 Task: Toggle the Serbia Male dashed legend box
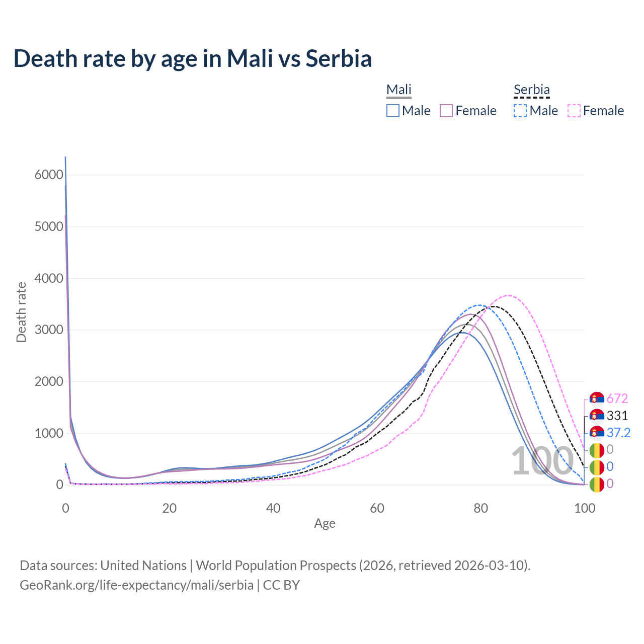[520, 111]
